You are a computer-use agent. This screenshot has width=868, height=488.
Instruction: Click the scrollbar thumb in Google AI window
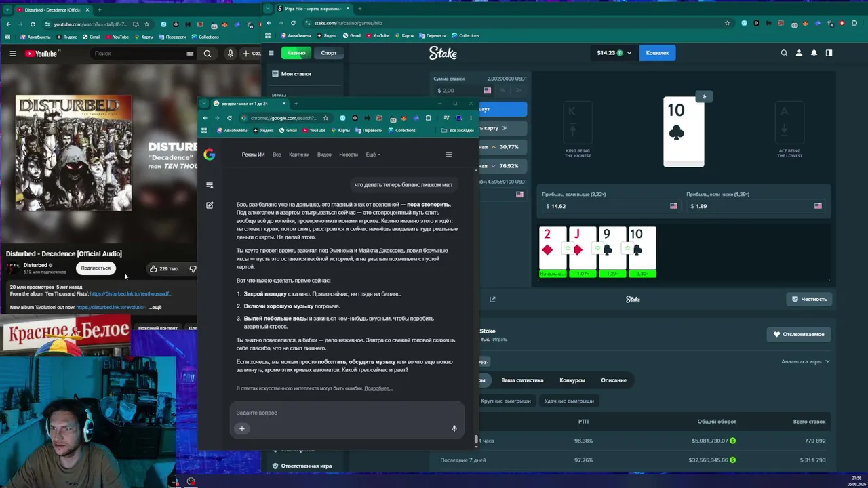(476, 440)
